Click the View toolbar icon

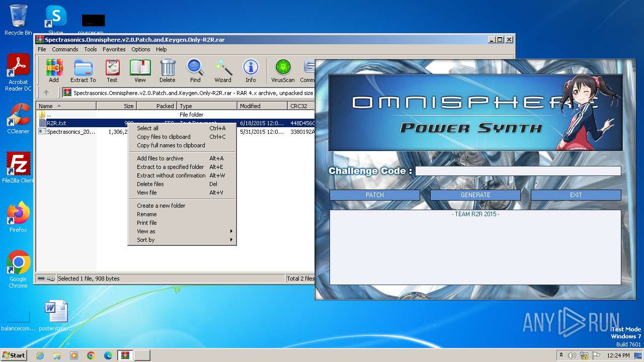coord(140,70)
